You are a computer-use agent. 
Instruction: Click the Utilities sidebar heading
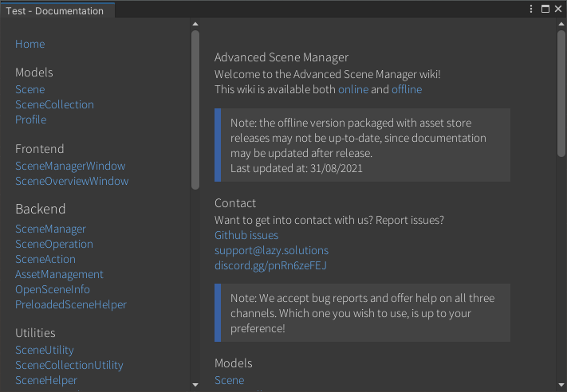[x=35, y=333]
